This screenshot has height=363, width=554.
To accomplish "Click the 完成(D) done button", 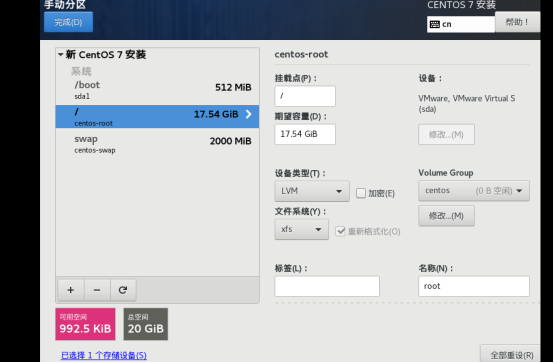I will 69,22.
